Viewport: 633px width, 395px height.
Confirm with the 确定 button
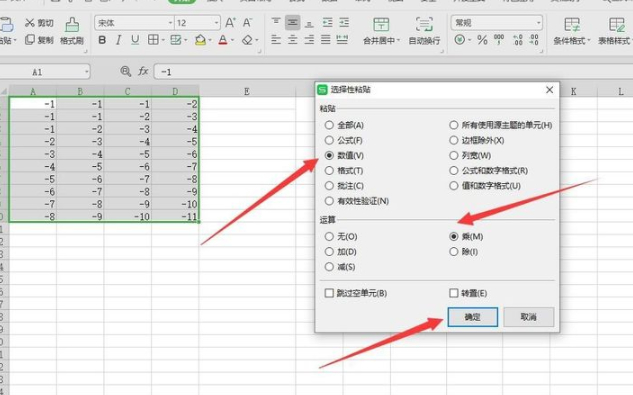[x=472, y=317]
